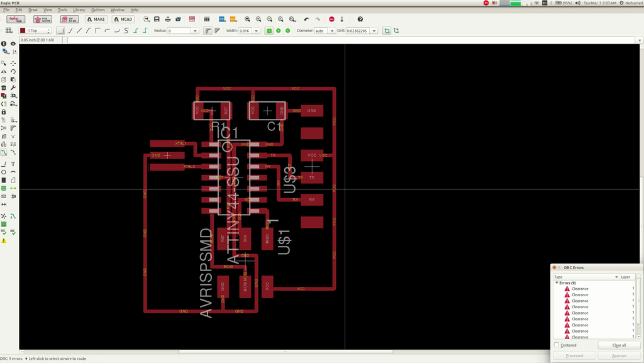The image size is (644, 363).
Task: Open the PCB Quote tool
Action: (x=43, y=20)
